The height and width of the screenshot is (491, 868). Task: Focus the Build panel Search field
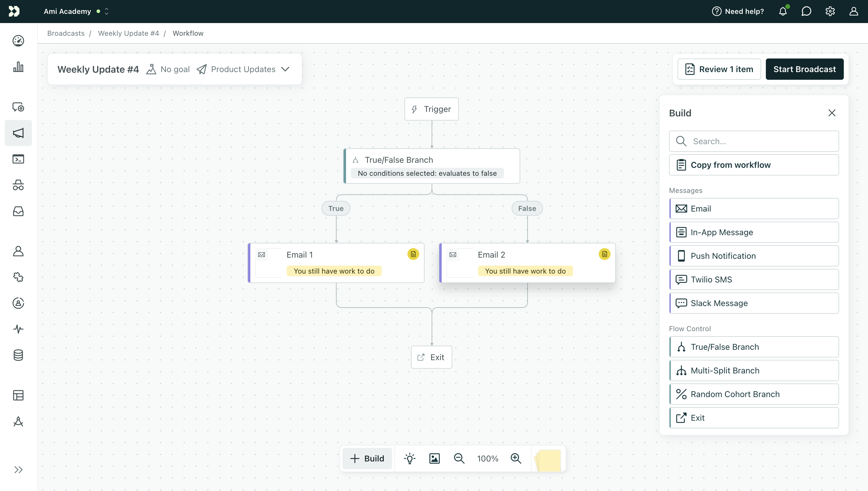tap(754, 141)
